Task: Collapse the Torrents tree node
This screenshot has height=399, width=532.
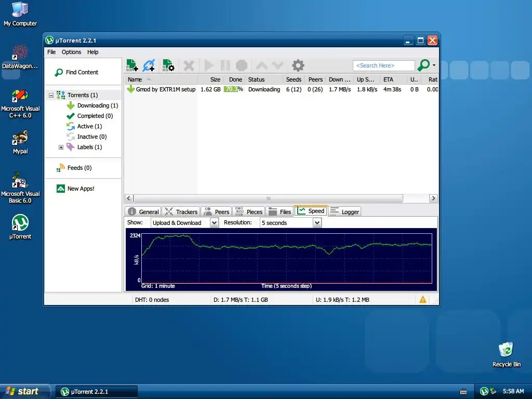Action: tap(51, 95)
